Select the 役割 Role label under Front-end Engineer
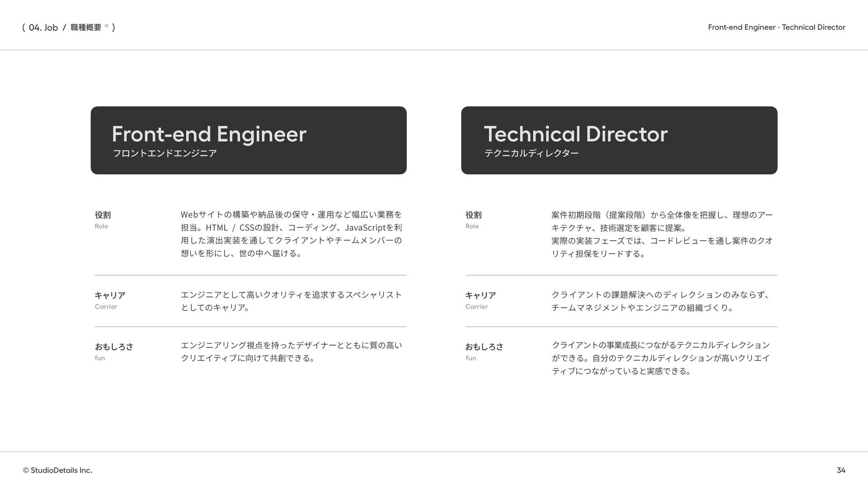The height and width of the screenshot is (488, 868). click(103, 220)
